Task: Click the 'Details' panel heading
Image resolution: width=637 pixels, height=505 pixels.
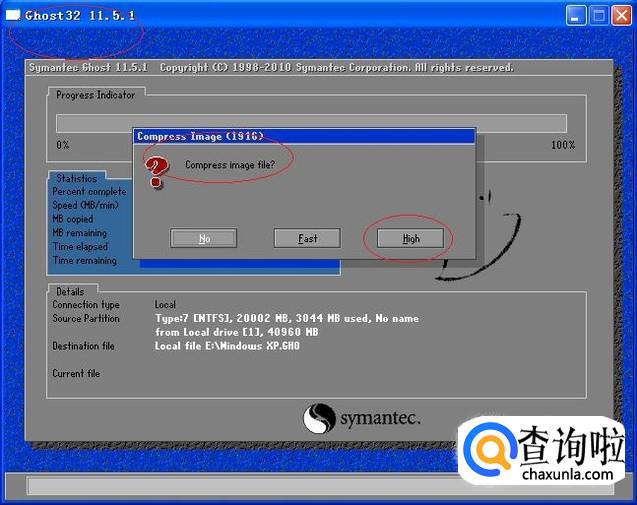Action: click(70, 292)
